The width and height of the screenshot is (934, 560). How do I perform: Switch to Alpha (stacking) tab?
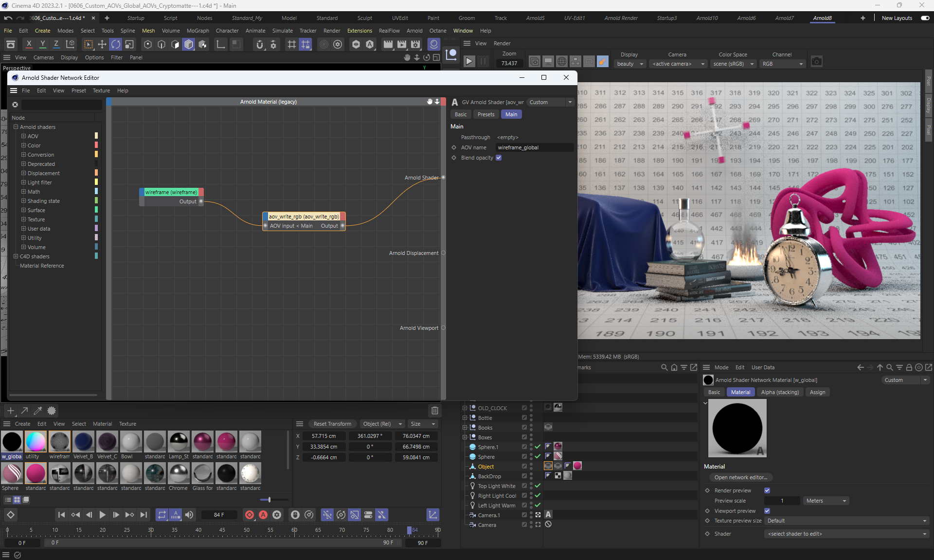pyautogui.click(x=780, y=392)
